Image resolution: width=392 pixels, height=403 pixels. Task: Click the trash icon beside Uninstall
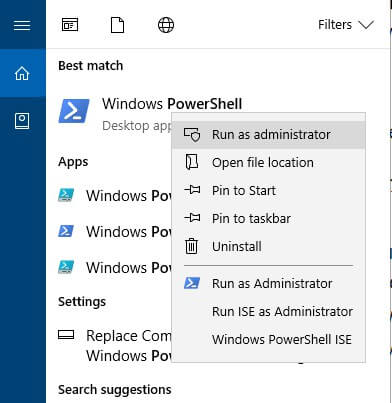coord(192,246)
